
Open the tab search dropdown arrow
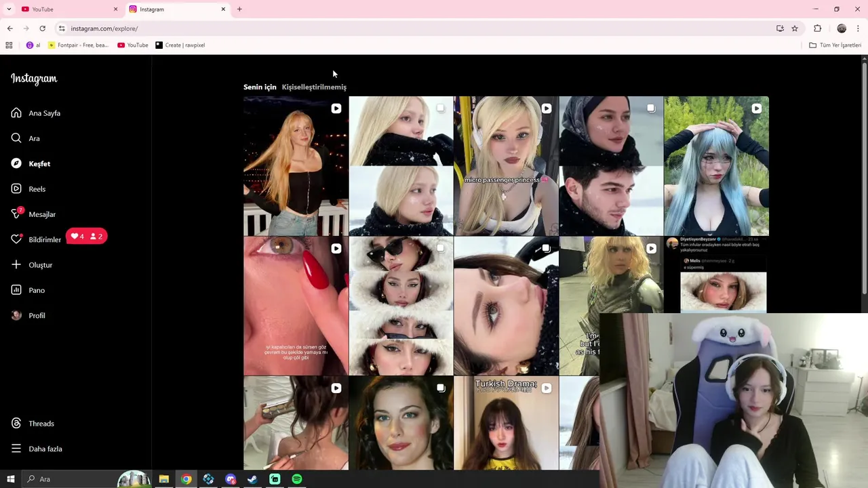(x=9, y=9)
